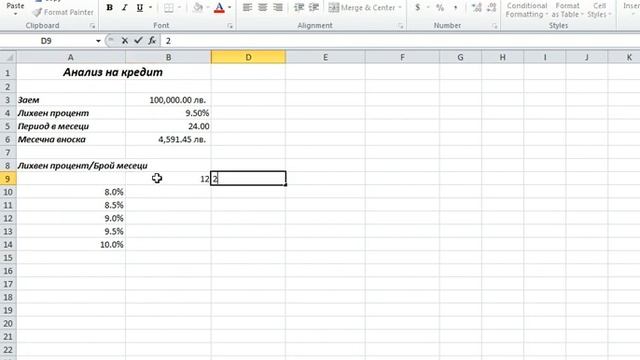Open Format as Table menu
This screenshot has height=360, width=640.
[567, 10]
